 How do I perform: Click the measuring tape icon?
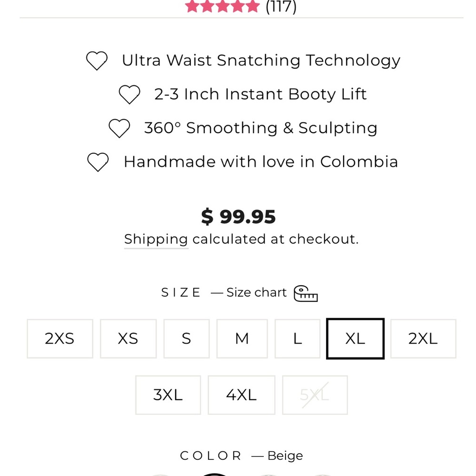pos(305,293)
